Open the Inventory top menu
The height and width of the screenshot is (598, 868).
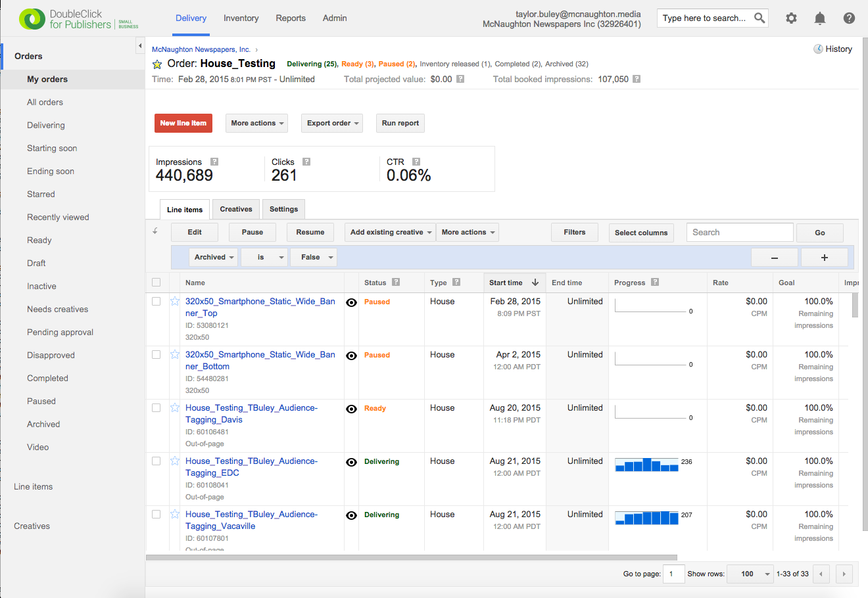(x=241, y=18)
